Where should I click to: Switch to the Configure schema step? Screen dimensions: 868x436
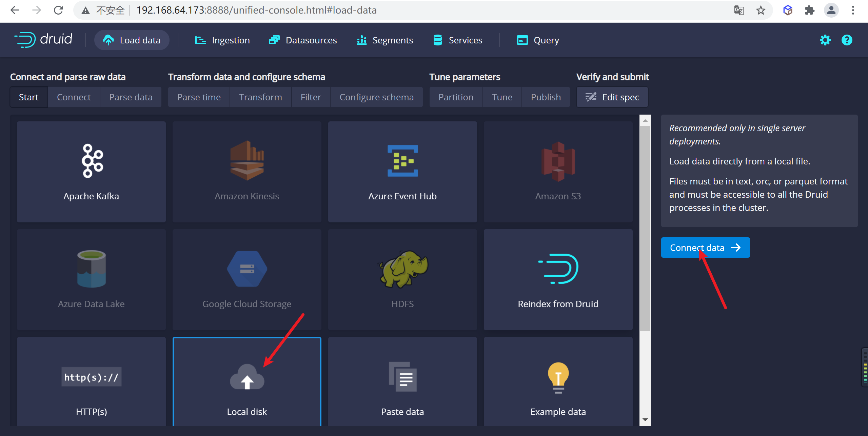pos(376,97)
